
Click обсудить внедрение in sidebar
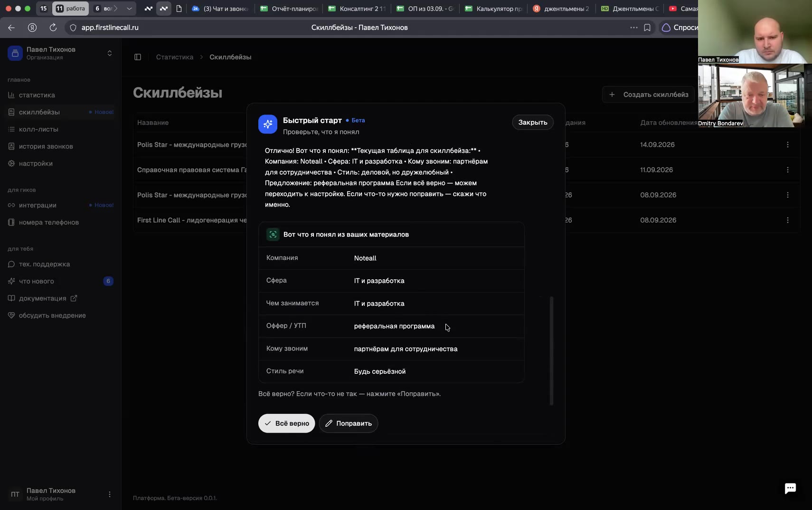point(52,315)
